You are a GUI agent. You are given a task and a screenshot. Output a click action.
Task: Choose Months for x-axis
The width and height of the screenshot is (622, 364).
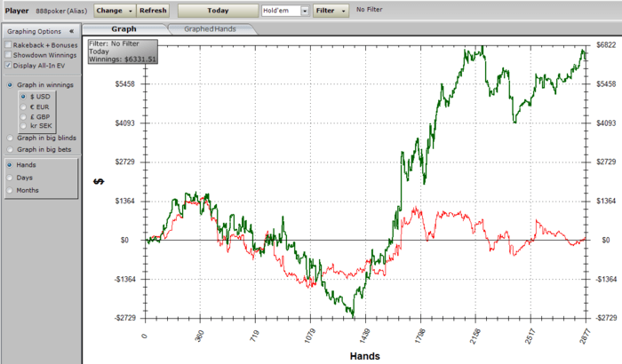pyautogui.click(x=10, y=190)
